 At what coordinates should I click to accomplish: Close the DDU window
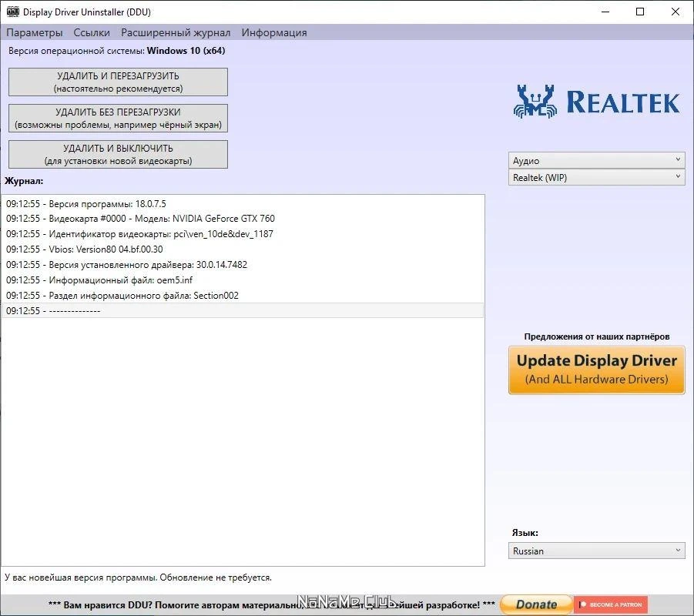(676, 12)
